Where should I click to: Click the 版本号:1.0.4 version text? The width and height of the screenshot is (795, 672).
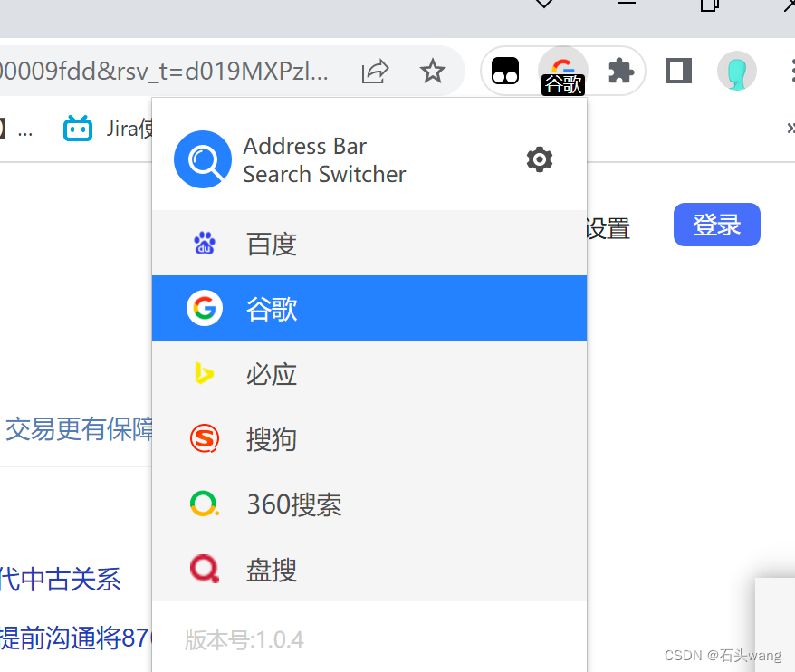pyautogui.click(x=244, y=640)
